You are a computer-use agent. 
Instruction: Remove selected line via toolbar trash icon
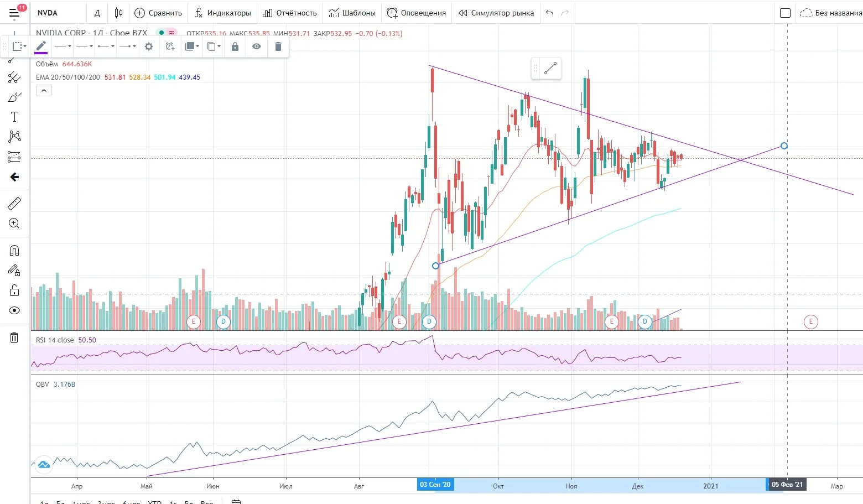[278, 46]
